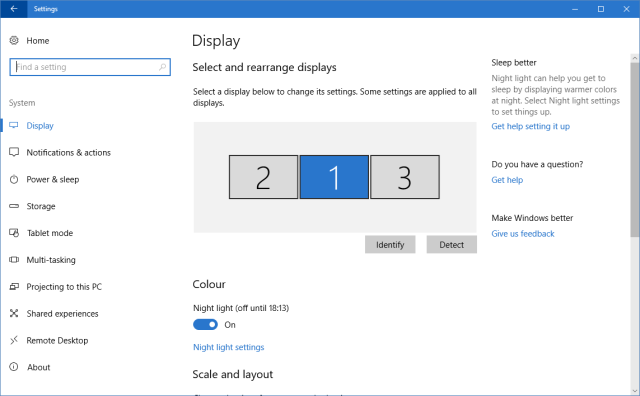This screenshot has width=640, height=396.
Task: Click the Shared experiences icon
Action: [x=14, y=314]
